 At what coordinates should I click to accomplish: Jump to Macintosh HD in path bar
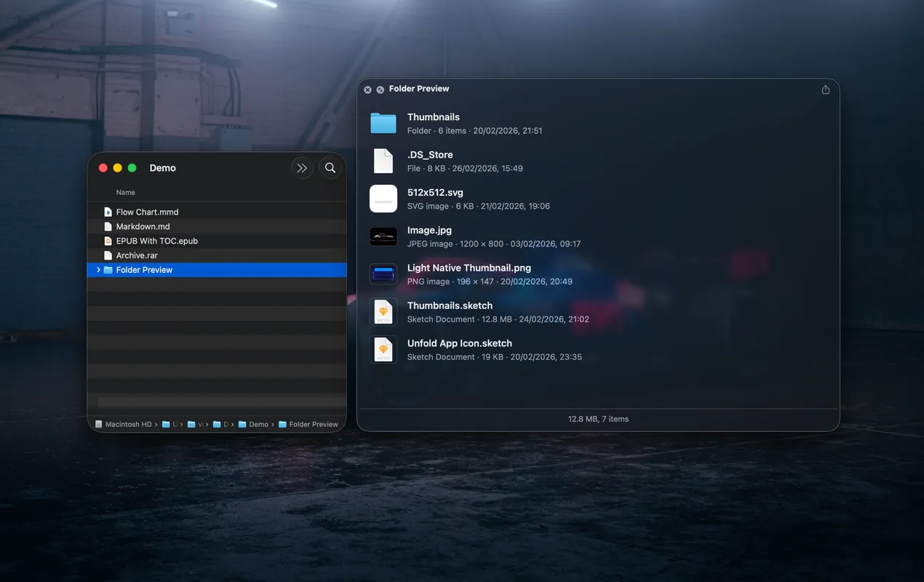coord(122,424)
